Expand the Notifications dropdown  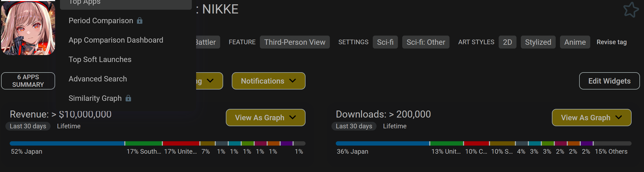click(x=269, y=81)
